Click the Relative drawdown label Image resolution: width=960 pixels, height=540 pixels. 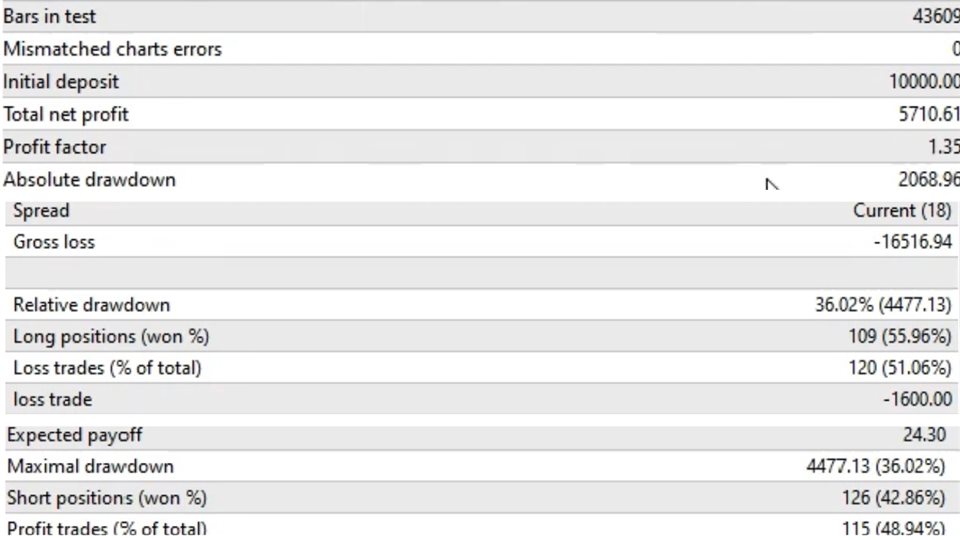click(x=92, y=305)
